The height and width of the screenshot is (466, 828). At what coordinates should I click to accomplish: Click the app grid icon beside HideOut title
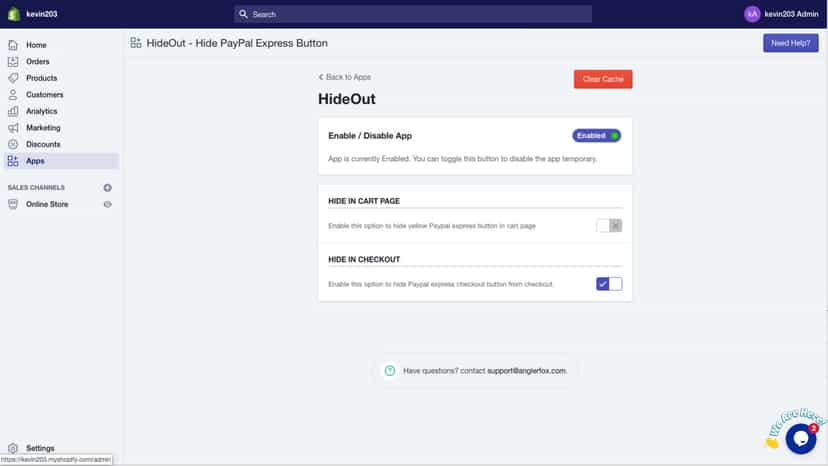[136, 43]
